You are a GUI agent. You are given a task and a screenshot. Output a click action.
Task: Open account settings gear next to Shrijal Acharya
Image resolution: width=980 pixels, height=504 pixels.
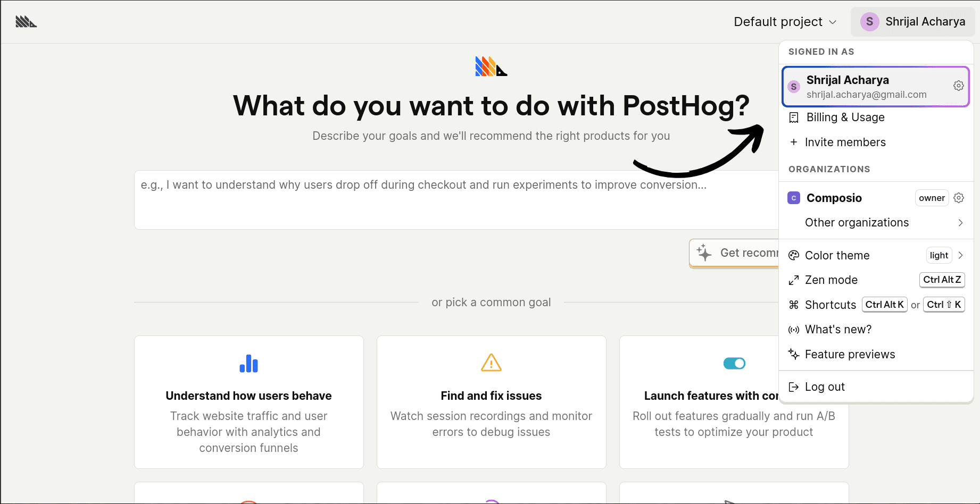click(x=959, y=86)
